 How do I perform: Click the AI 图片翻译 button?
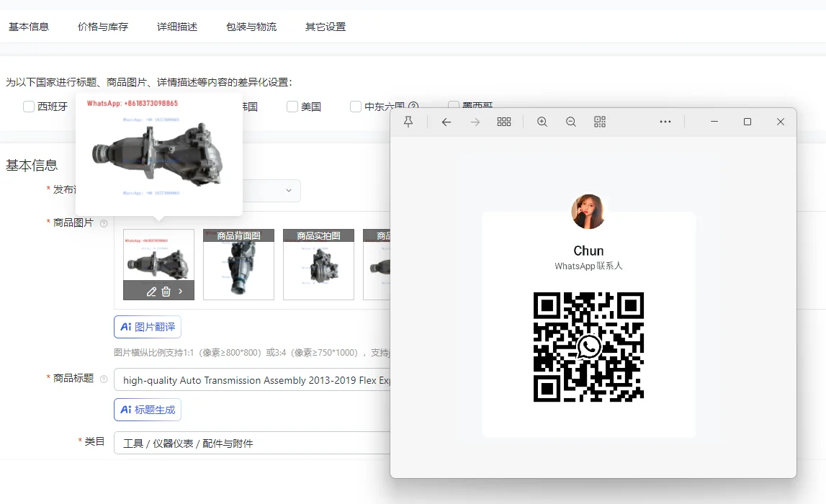point(147,326)
